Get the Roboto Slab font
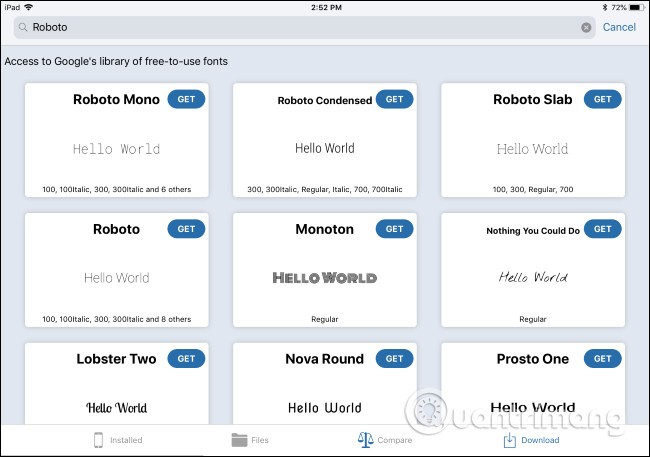The height and width of the screenshot is (457, 650). (x=602, y=99)
